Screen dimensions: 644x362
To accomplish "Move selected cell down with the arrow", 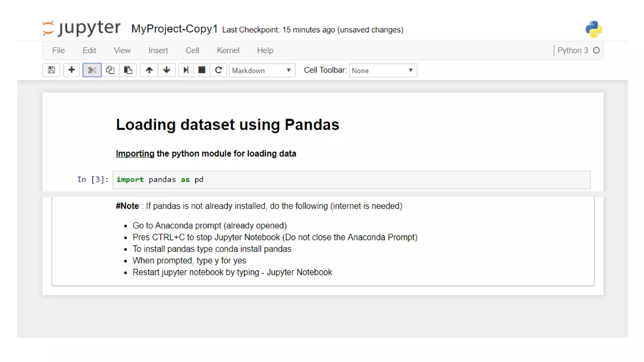I will (x=167, y=70).
